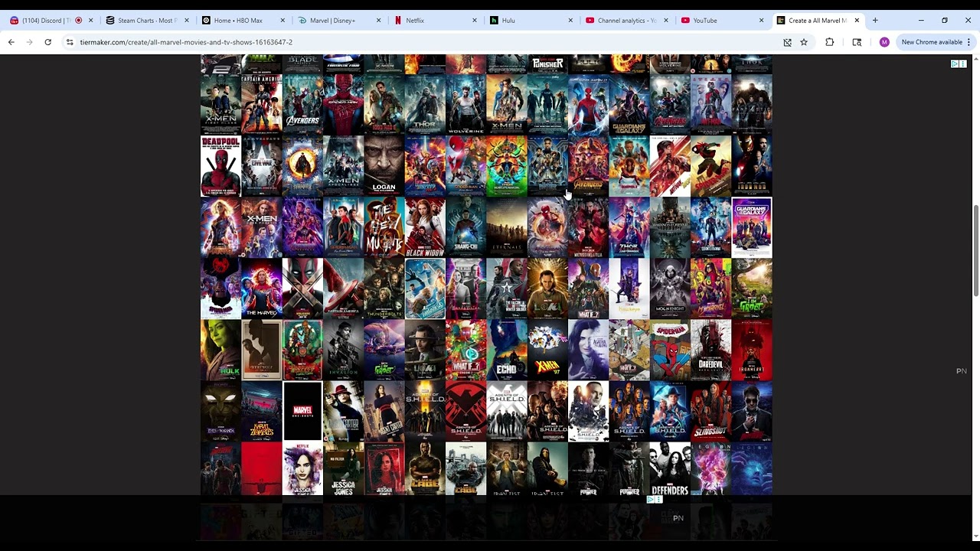
Task: Bookmark this page with the star icon
Action: (x=804, y=42)
